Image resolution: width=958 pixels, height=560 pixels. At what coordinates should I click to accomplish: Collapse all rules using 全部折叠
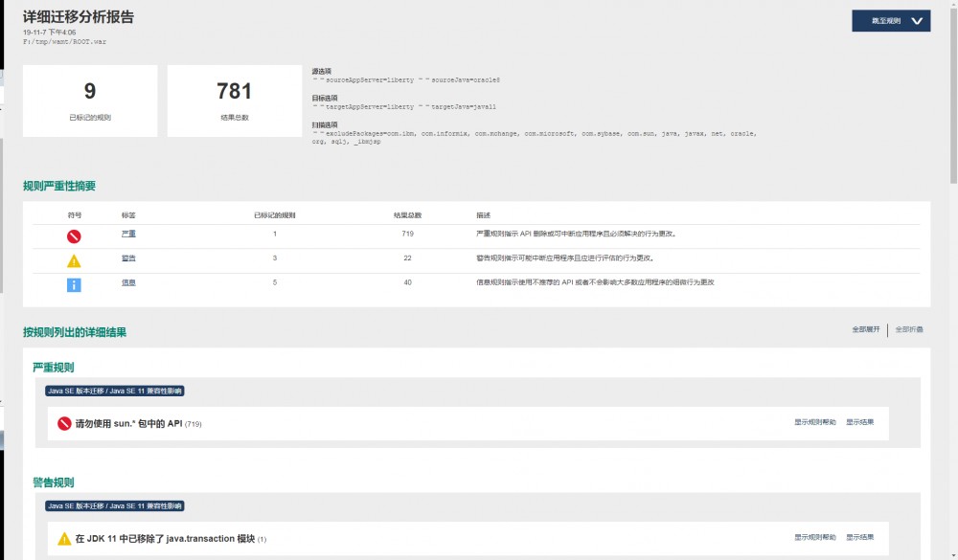(909, 327)
